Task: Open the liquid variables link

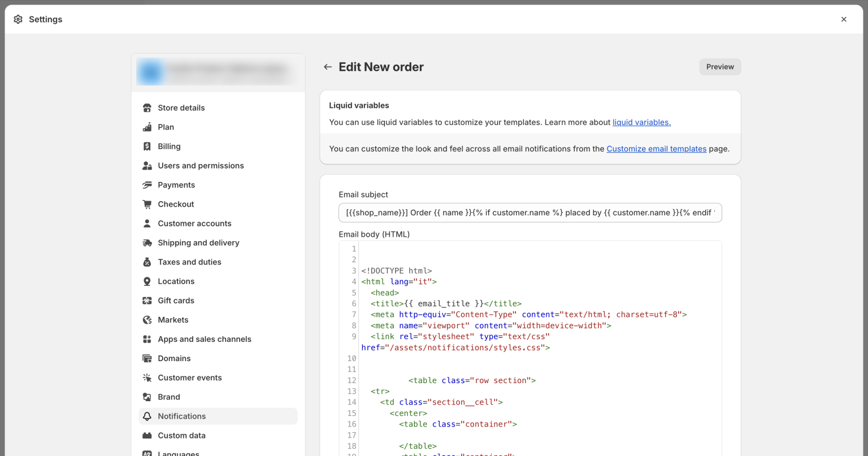Action: pos(641,122)
